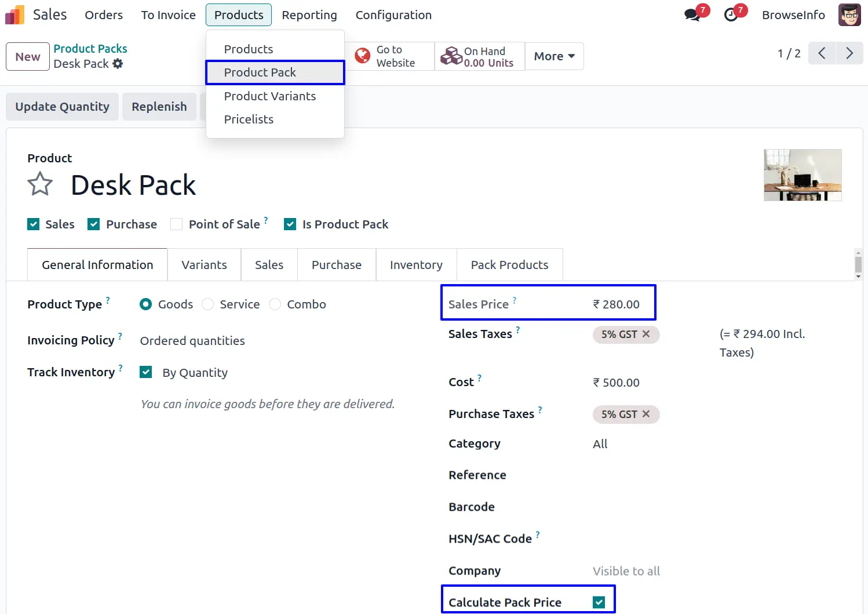Click the On Hand units boxes icon

pyautogui.click(x=451, y=56)
